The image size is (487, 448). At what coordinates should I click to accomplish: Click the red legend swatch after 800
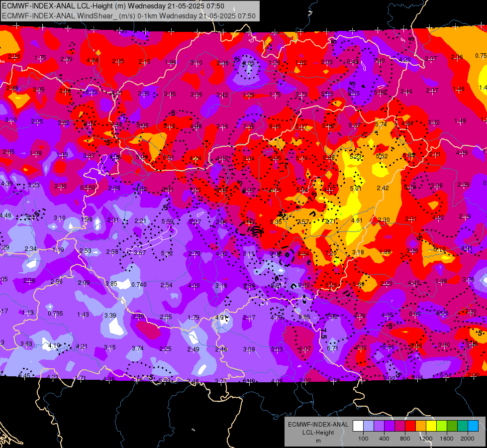(x=410, y=426)
